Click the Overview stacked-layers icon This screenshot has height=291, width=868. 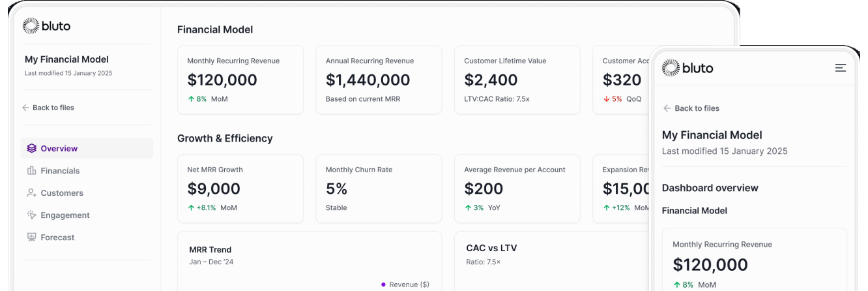tap(31, 148)
